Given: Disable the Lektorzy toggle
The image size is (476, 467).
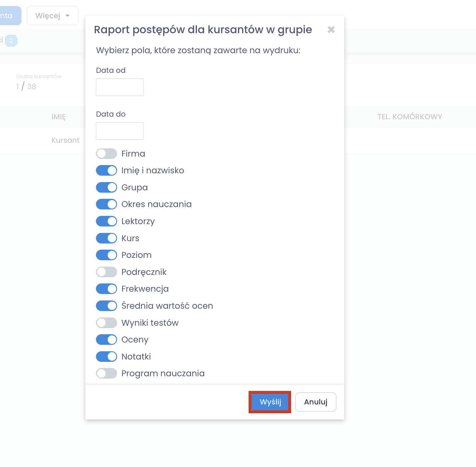Looking at the screenshot, I should click(x=107, y=221).
